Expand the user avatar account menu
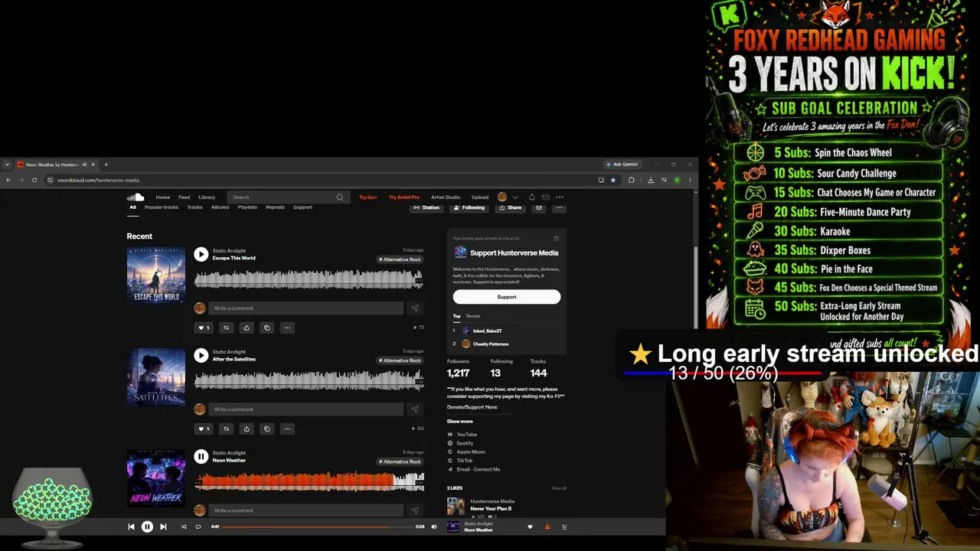 click(x=508, y=197)
